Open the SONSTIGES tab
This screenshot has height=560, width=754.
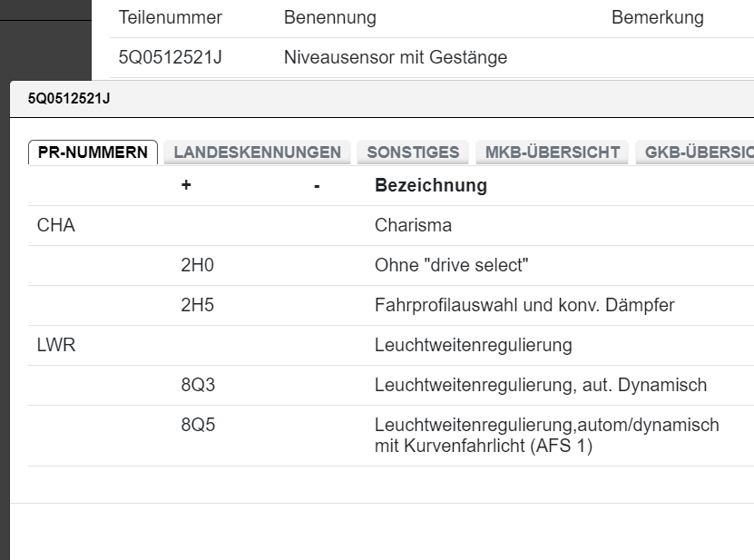[413, 152]
